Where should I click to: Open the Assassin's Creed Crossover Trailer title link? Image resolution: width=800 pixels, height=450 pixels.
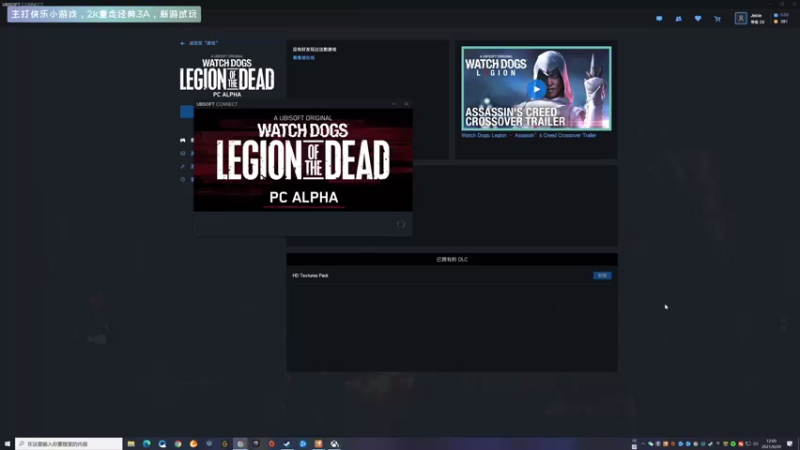529,135
